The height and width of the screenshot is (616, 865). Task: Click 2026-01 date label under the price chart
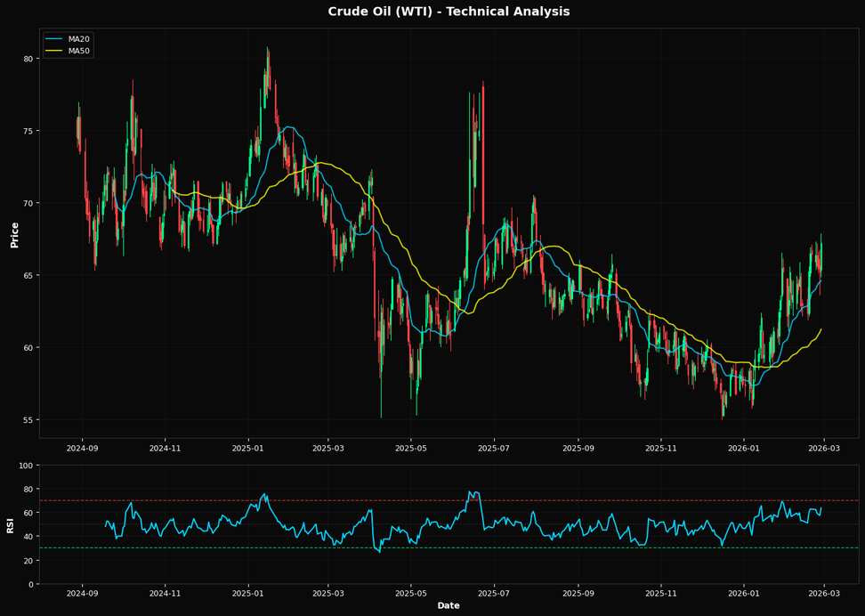pos(744,448)
